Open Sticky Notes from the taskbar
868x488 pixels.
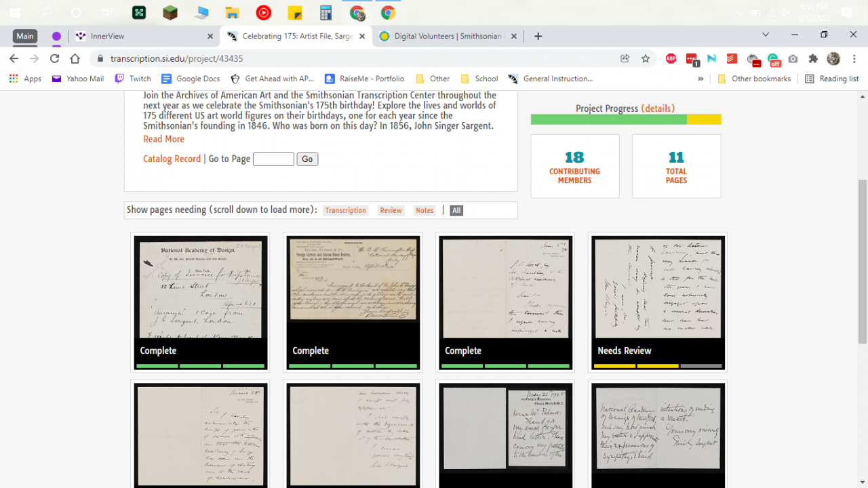[x=295, y=12]
